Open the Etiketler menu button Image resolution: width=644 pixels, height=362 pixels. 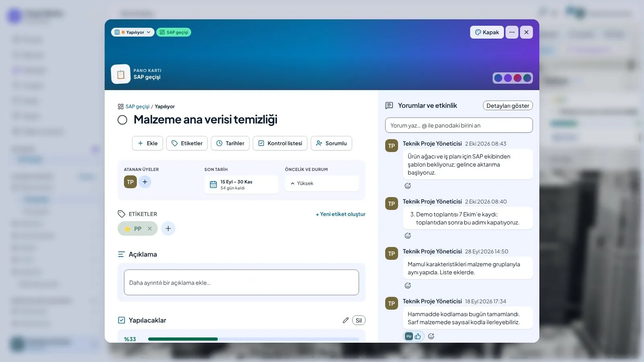point(187,143)
